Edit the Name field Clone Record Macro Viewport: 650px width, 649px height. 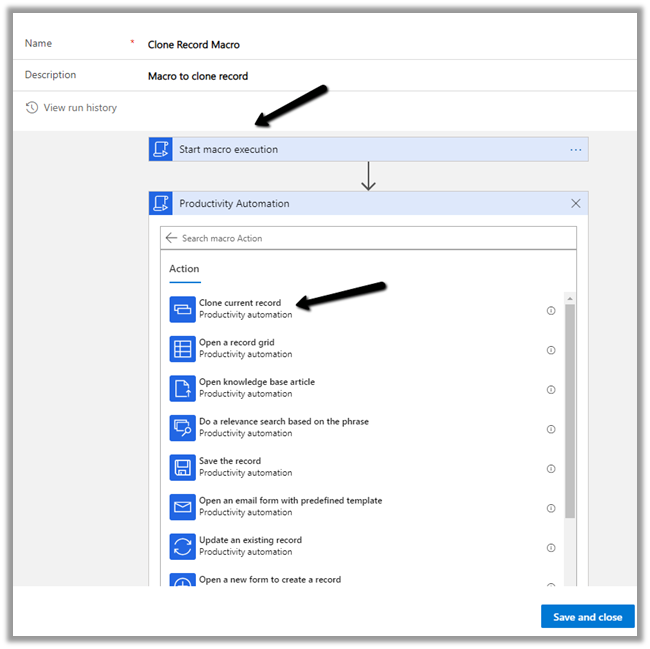click(194, 44)
